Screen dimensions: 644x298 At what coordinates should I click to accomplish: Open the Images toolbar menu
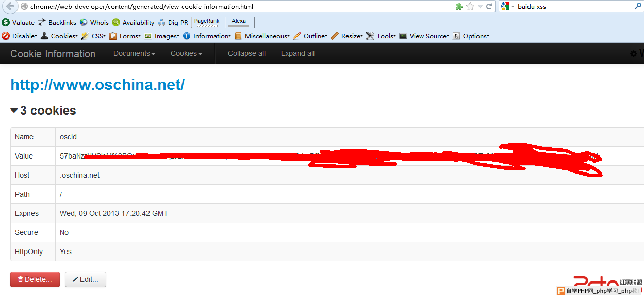[x=162, y=36]
